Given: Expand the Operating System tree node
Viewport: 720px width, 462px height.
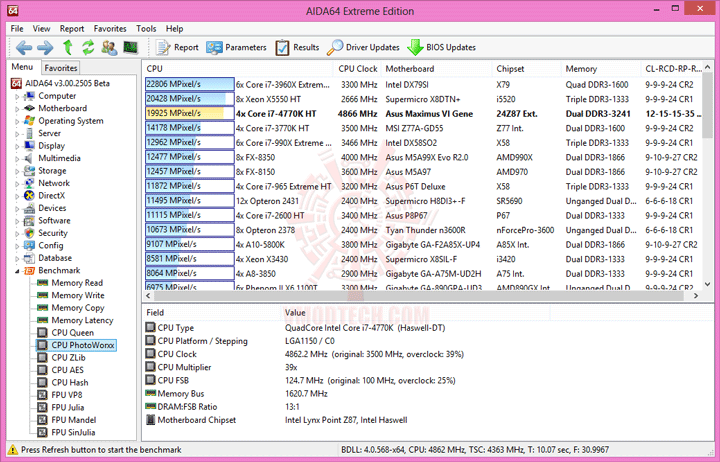Looking at the screenshot, I should pyautogui.click(x=17, y=121).
